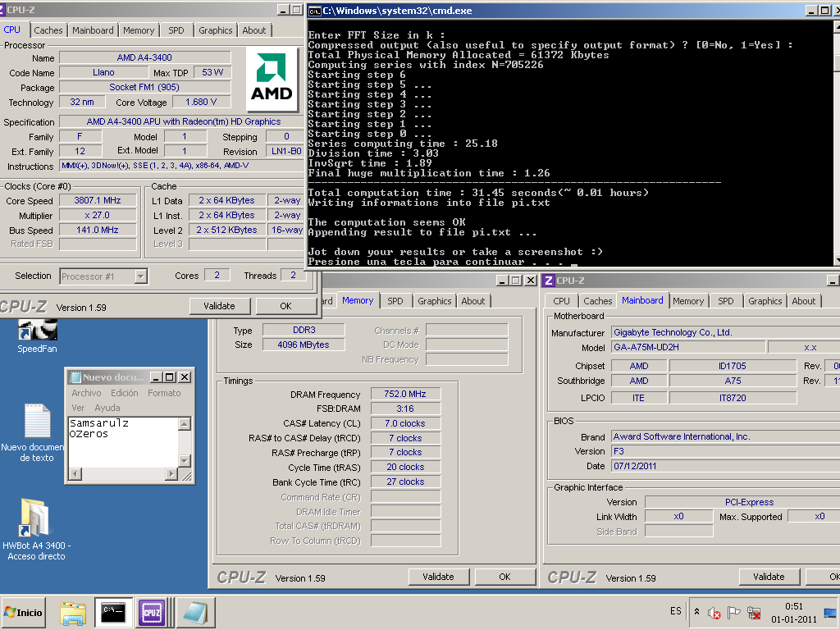Viewport: 840px width, 630px height.
Task: Select the Graphics tab in top CPU-Z window
Action: [216, 30]
